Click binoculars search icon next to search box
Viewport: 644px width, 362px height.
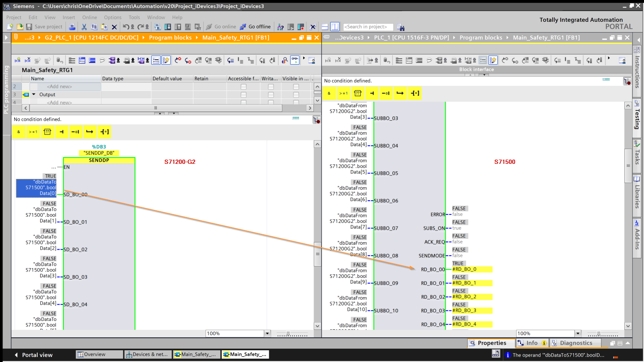(401, 27)
